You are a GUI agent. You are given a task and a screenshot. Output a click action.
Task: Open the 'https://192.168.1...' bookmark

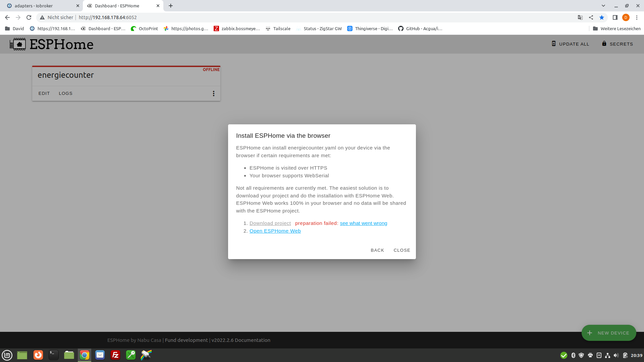point(52,28)
